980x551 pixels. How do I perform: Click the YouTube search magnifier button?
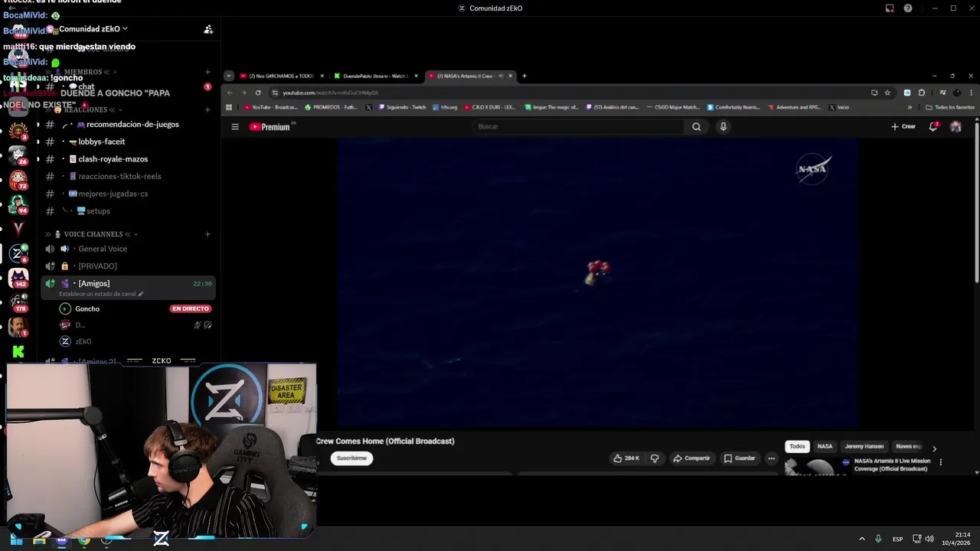(696, 127)
